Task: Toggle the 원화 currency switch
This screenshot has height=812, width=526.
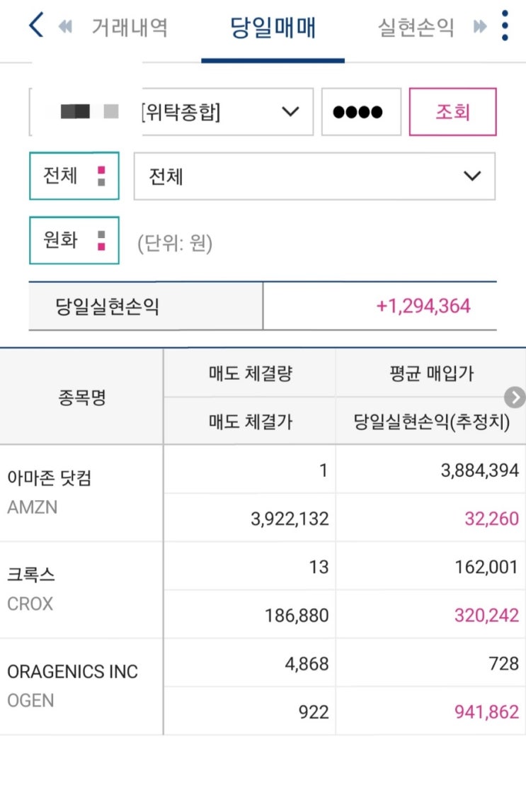Action: 74,240
